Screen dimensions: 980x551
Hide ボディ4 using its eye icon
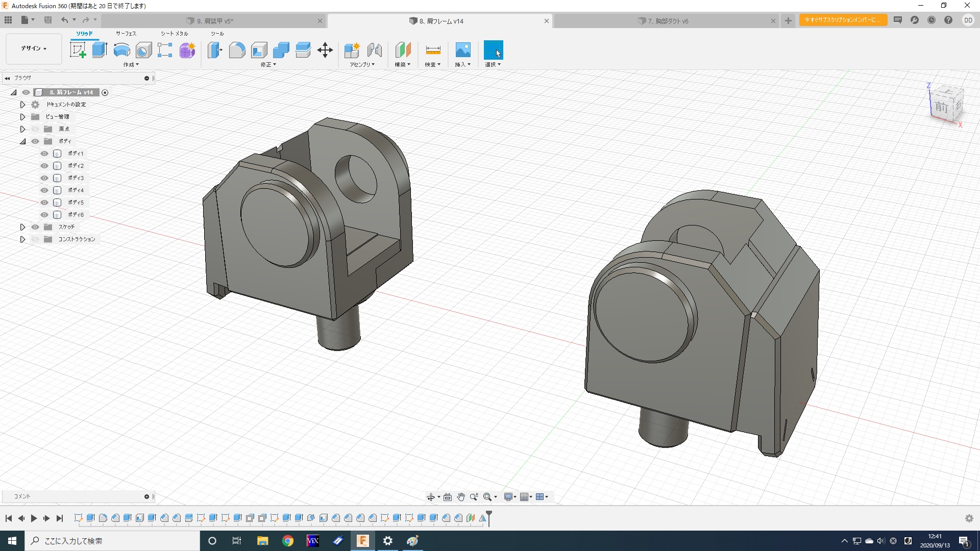tap(44, 190)
